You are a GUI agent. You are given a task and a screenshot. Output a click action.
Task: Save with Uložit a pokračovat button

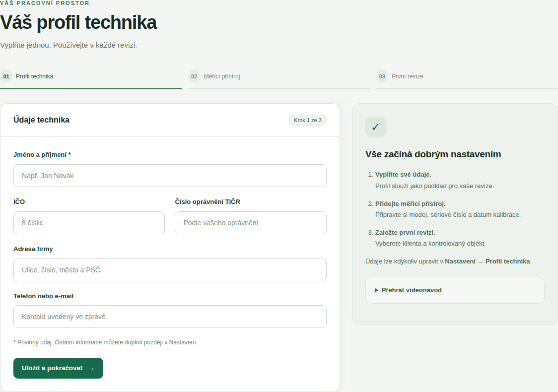[x=59, y=368]
